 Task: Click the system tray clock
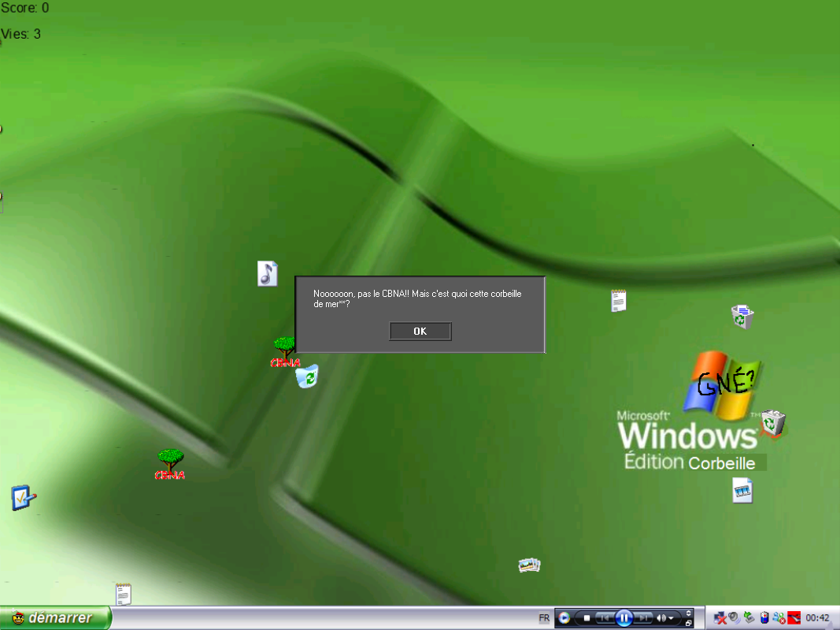[818, 618]
